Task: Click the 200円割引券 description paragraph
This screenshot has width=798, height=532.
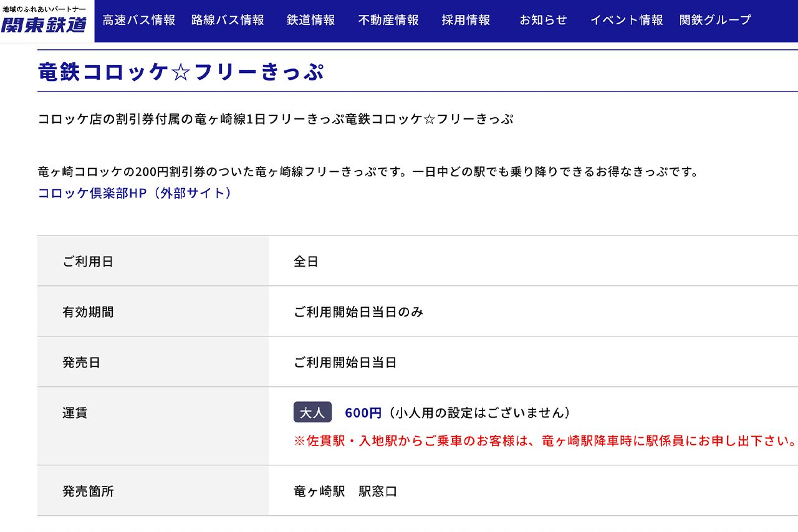Action: [368, 171]
